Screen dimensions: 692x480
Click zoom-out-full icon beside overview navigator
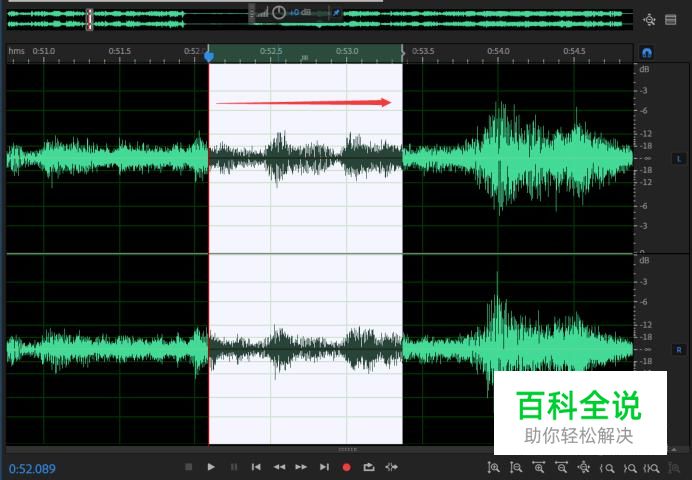tap(649, 20)
